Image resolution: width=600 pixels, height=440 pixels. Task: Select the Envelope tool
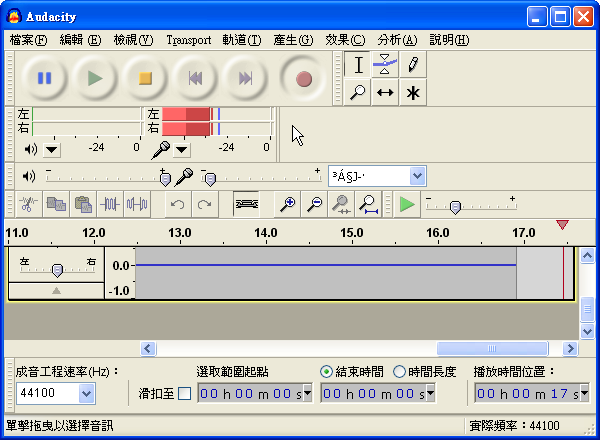pyautogui.click(x=385, y=64)
